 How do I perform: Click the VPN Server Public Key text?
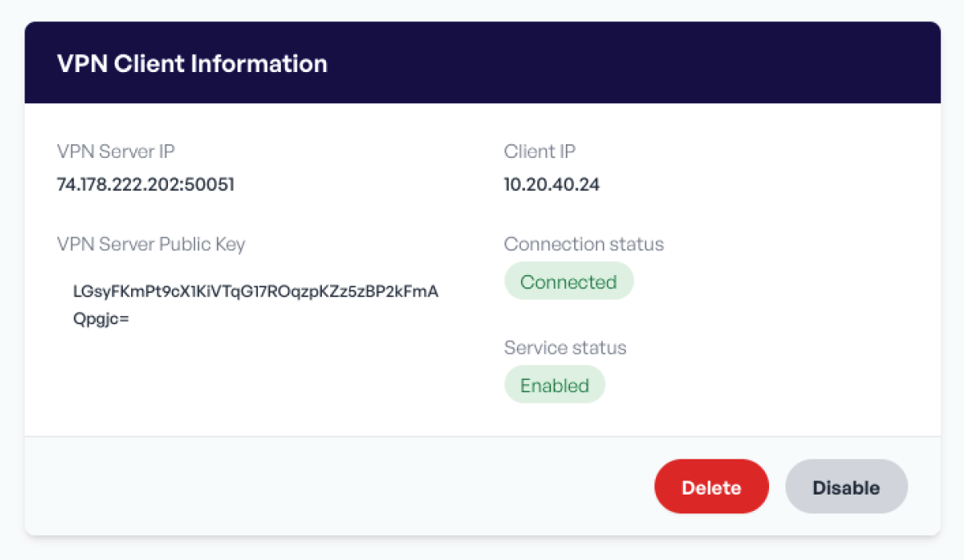[x=253, y=291]
